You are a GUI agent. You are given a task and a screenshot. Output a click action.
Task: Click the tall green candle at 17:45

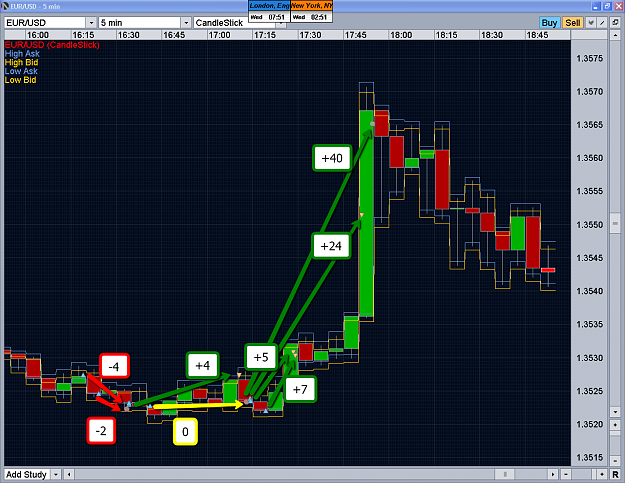[x=366, y=213]
